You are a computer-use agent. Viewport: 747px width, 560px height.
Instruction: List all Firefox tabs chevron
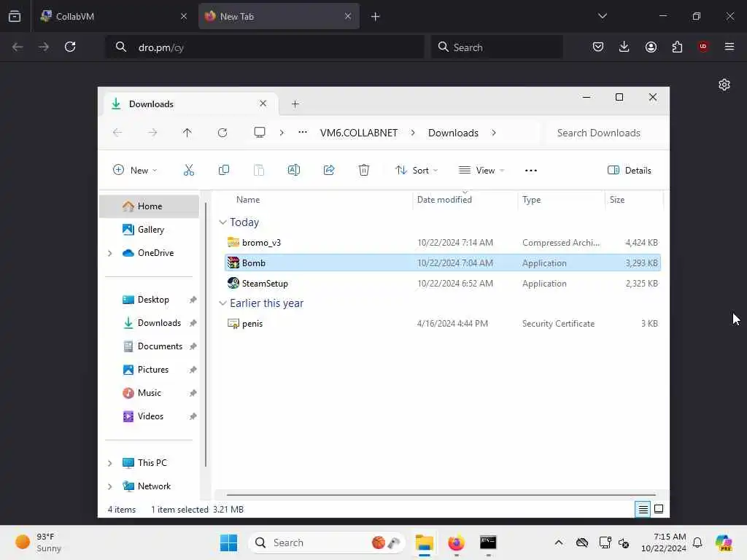[x=602, y=16]
